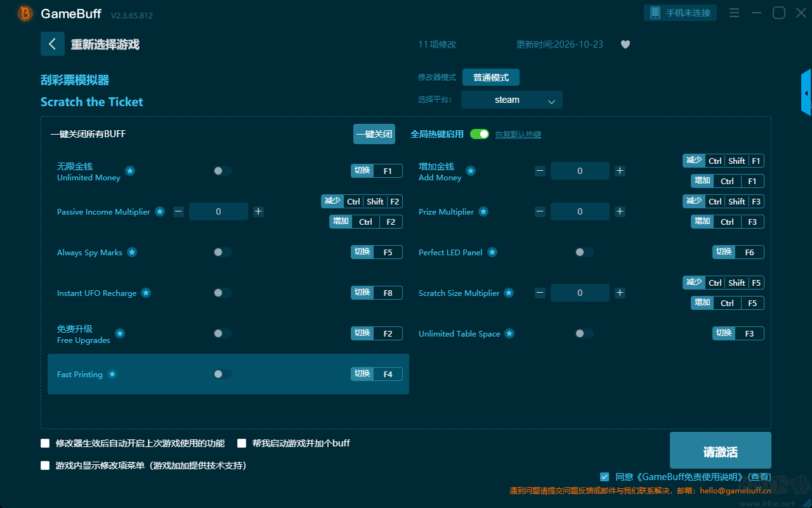Click star beside Instant UFO Recharge
Image resolution: width=812 pixels, height=508 pixels.
point(146,293)
